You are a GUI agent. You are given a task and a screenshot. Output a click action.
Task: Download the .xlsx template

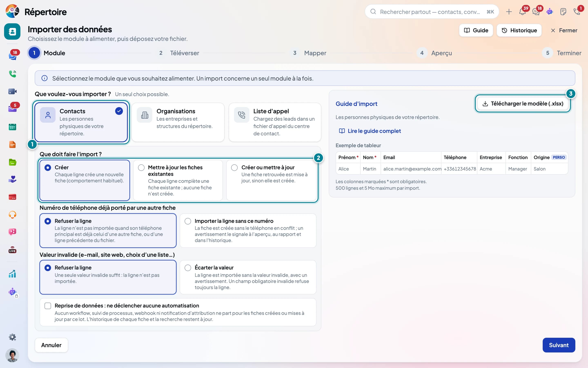click(x=523, y=103)
